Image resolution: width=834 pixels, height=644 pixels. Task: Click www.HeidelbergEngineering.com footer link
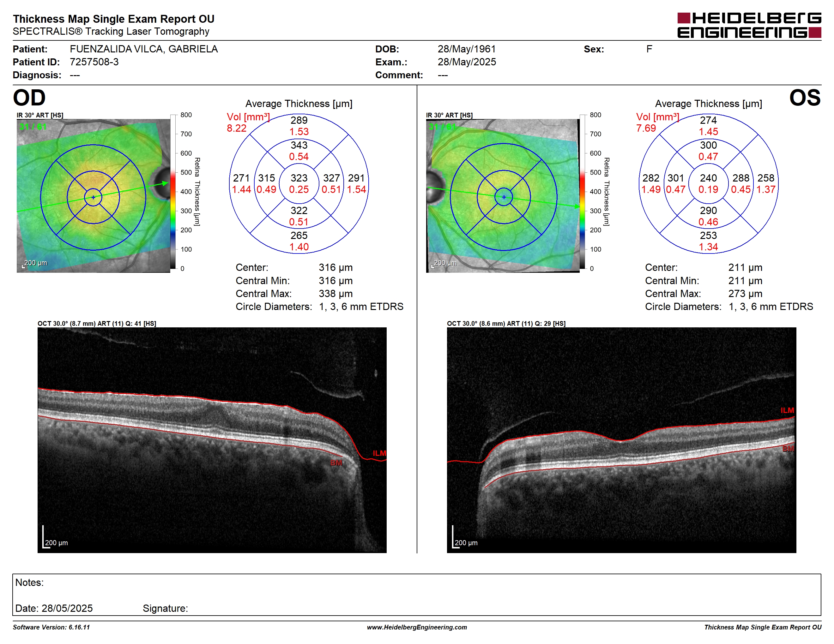coord(417,627)
